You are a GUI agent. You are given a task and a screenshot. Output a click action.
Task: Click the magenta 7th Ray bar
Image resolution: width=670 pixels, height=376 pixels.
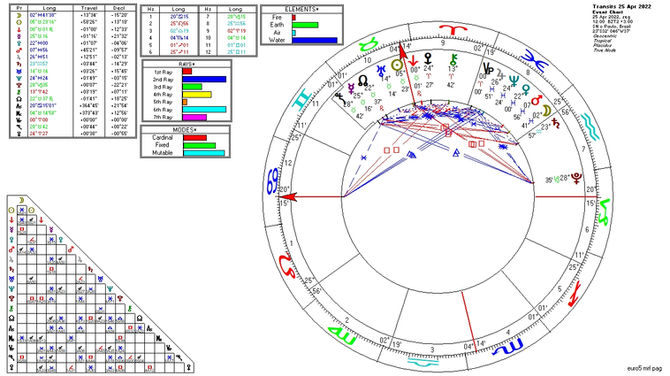click(194, 117)
